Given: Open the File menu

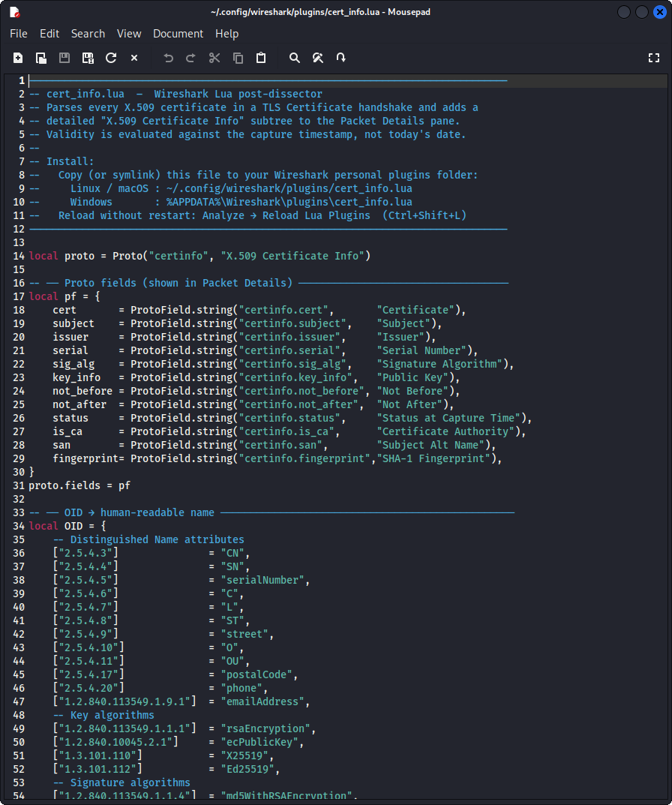Looking at the screenshot, I should 18,34.
